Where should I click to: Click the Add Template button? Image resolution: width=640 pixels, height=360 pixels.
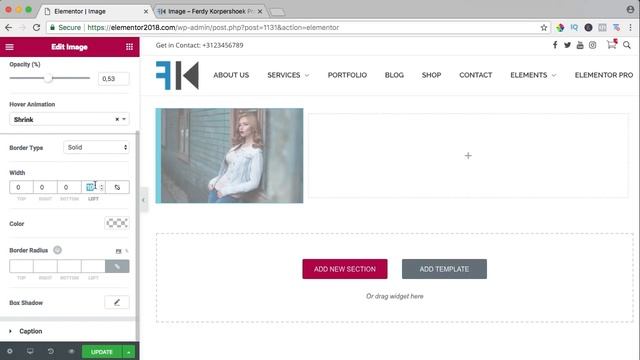tap(444, 269)
